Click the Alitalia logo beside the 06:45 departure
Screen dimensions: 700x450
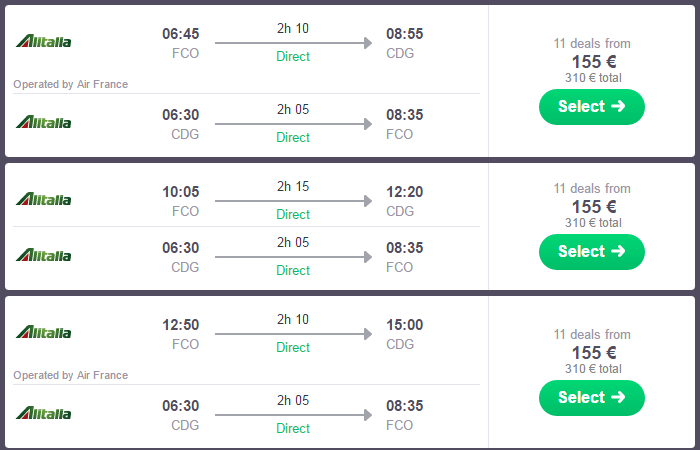click(x=43, y=41)
